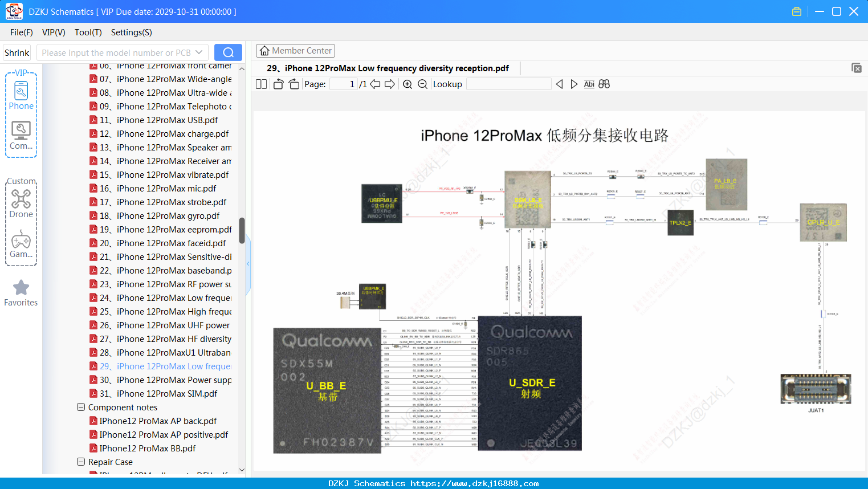Click the window icon right of the document tab
The width and height of the screenshot is (868, 489).
pyautogui.click(x=857, y=68)
